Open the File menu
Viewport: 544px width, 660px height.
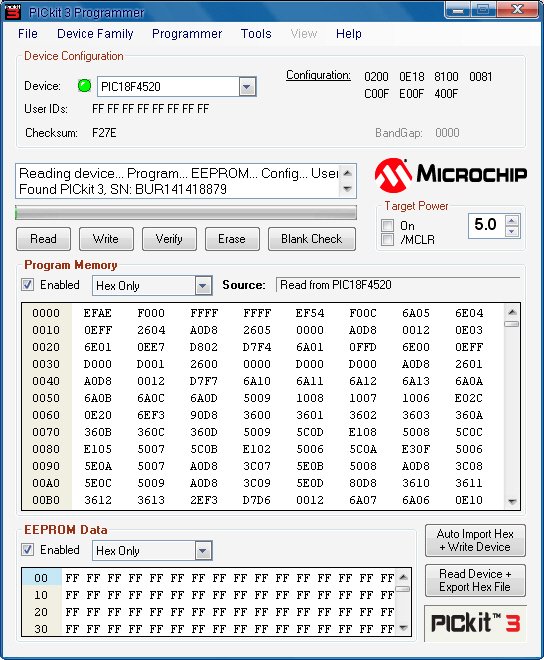(28, 34)
